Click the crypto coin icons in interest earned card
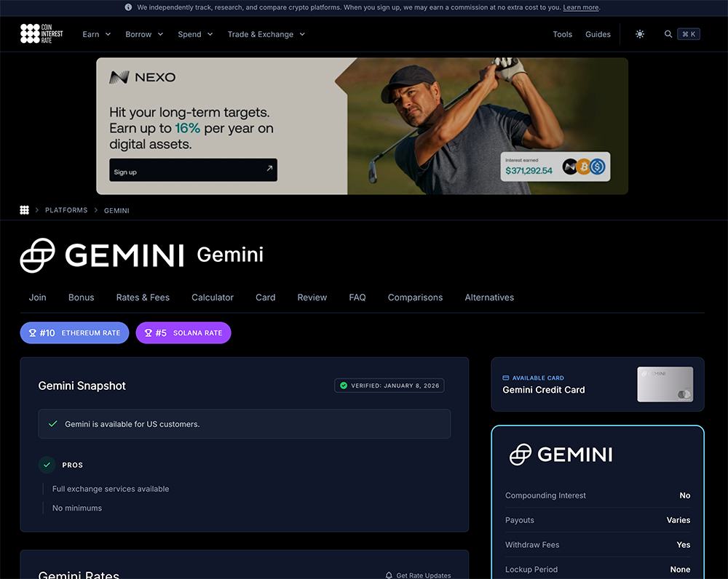This screenshot has width=728, height=579. 584,167
